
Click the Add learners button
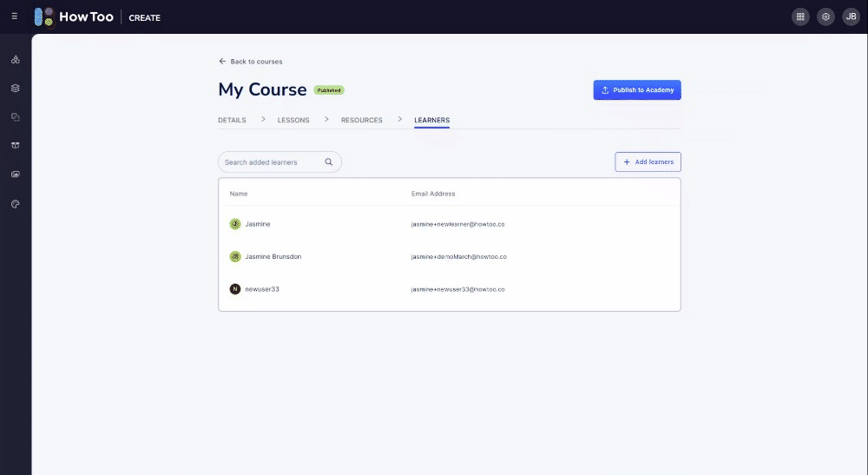pyautogui.click(x=648, y=162)
